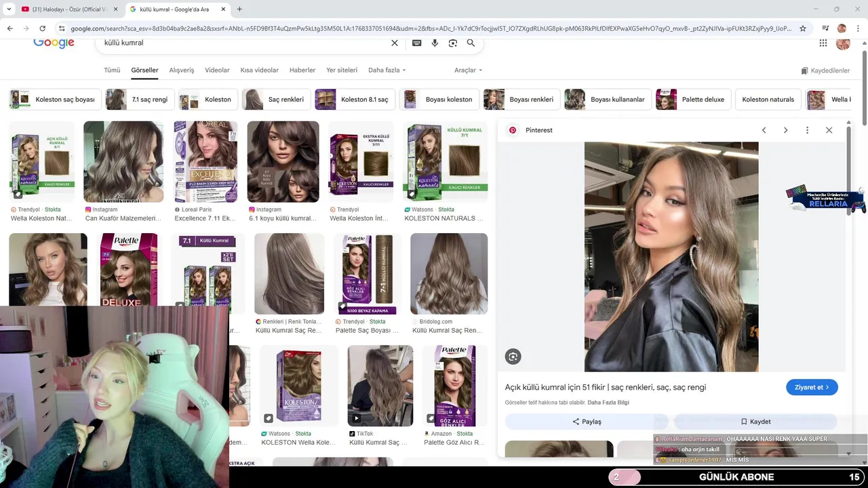This screenshot has height=488, width=868.
Task: Open the media control icon in browser toolbar
Action: (x=825, y=28)
